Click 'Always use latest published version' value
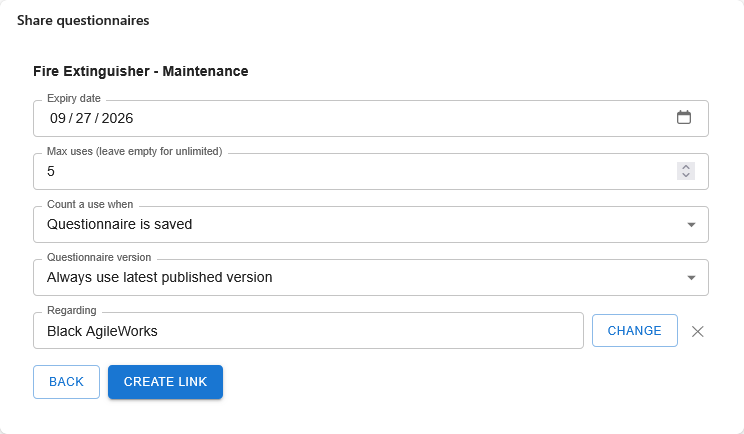744x434 pixels. tap(159, 277)
